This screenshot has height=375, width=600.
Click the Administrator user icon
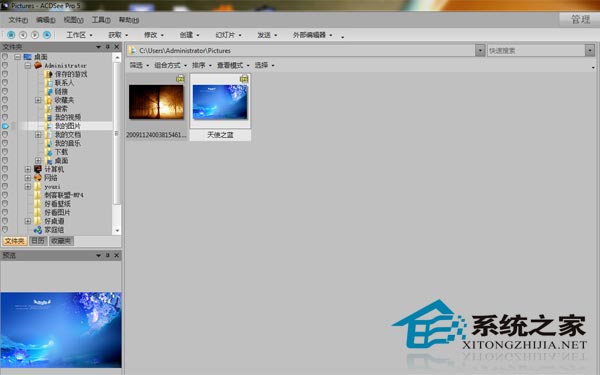tap(38, 65)
